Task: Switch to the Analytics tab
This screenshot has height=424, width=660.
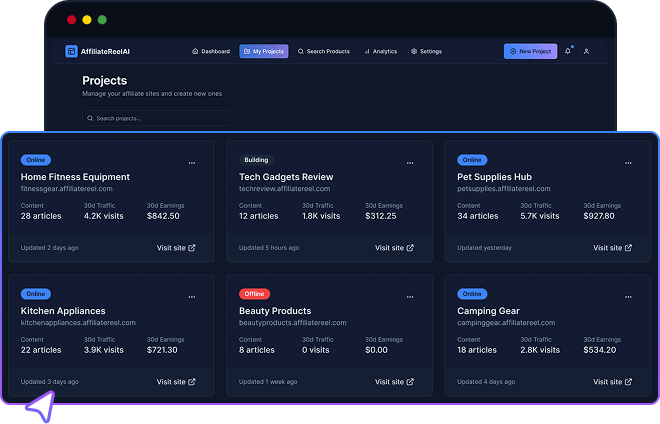Action: [381, 51]
